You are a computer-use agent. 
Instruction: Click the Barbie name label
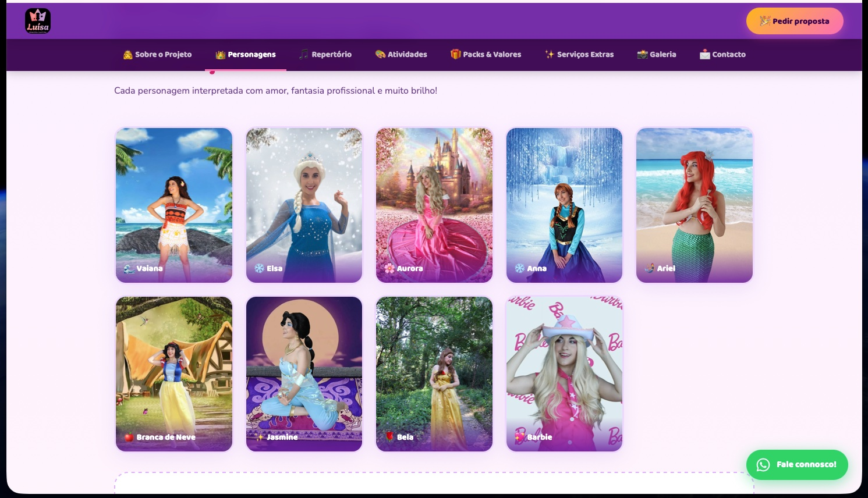coord(540,437)
